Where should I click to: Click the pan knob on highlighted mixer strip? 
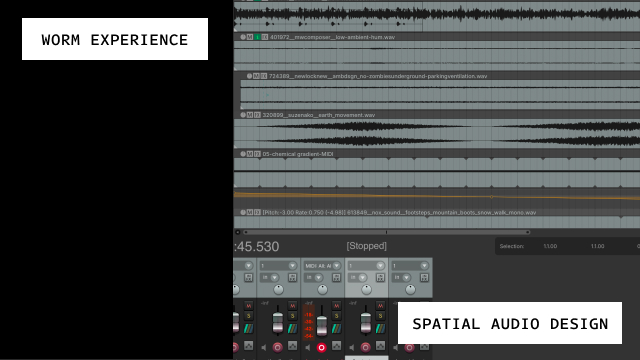click(x=367, y=290)
